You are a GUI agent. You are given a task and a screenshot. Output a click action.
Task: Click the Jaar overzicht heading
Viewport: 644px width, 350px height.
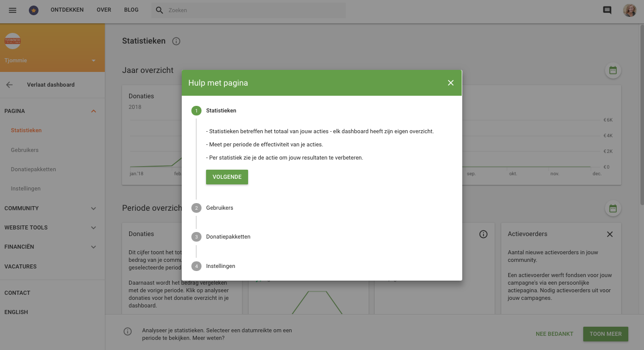click(x=148, y=70)
